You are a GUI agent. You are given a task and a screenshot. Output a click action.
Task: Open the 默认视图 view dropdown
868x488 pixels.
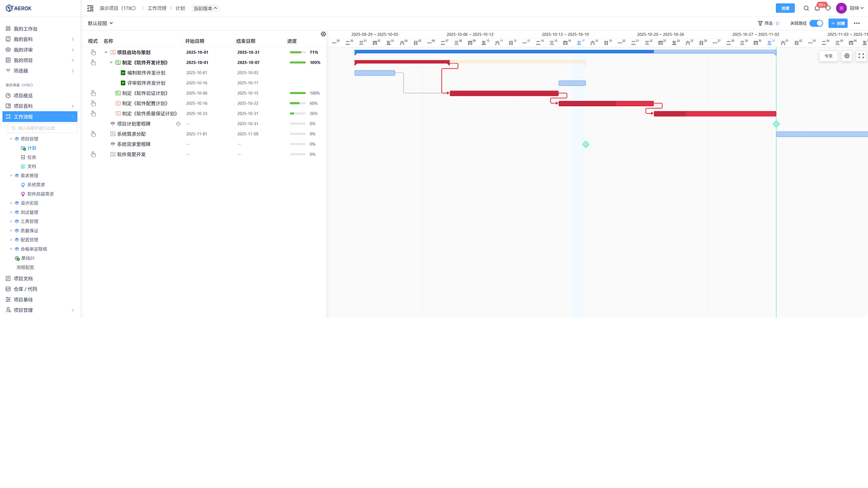point(99,23)
